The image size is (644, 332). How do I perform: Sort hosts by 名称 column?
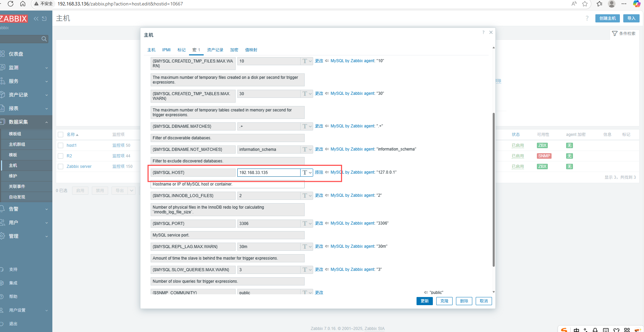(72, 135)
